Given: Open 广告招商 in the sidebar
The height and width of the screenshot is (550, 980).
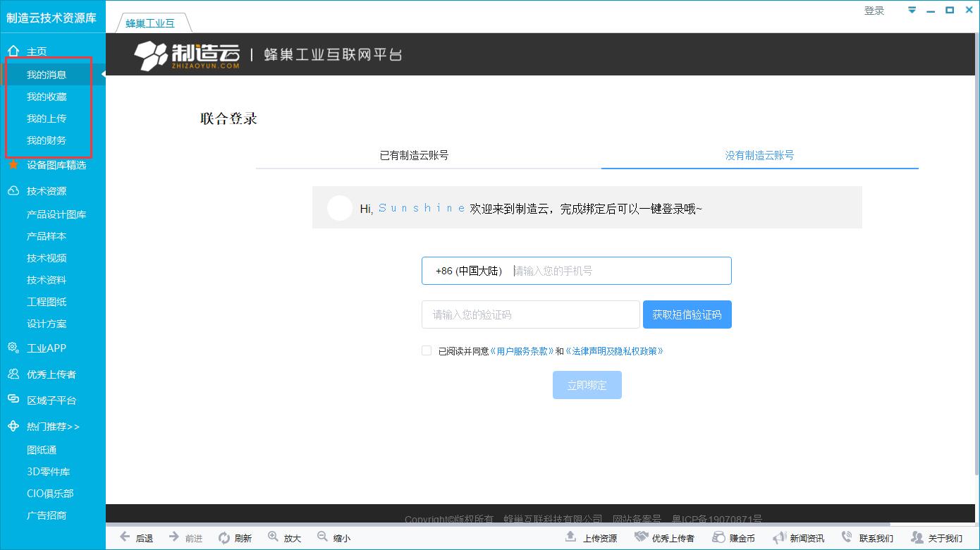Looking at the screenshot, I should (x=47, y=515).
